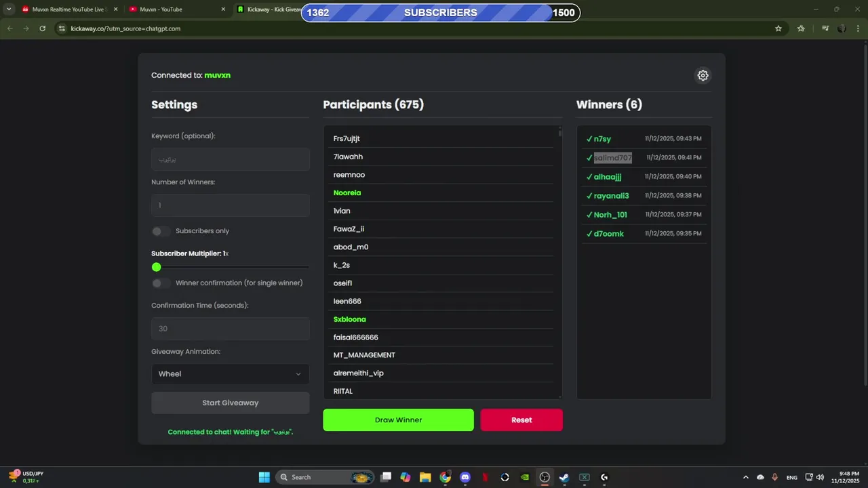
Task: Toggle the Subscribers only switch
Action: pyautogui.click(x=161, y=231)
